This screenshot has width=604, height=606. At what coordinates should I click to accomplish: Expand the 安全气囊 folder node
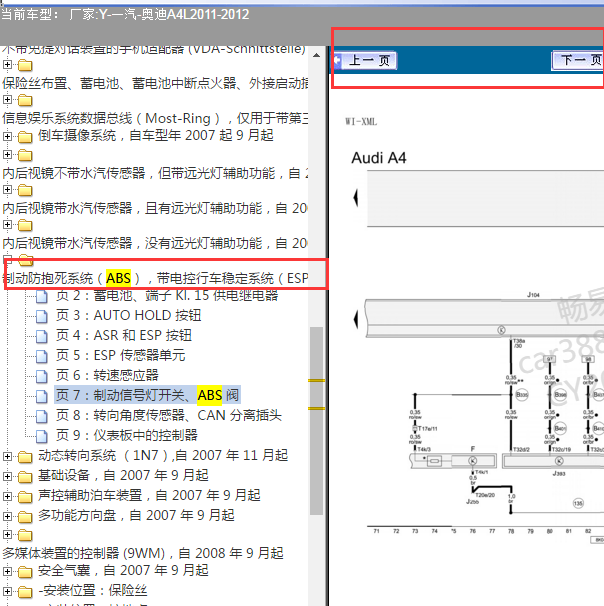tap(7, 571)
